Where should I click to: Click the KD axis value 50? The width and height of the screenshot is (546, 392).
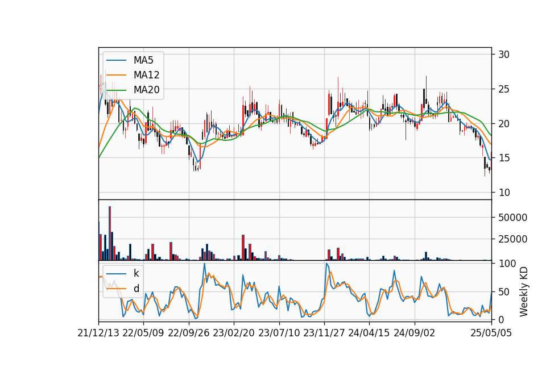[x=504, y=292]
